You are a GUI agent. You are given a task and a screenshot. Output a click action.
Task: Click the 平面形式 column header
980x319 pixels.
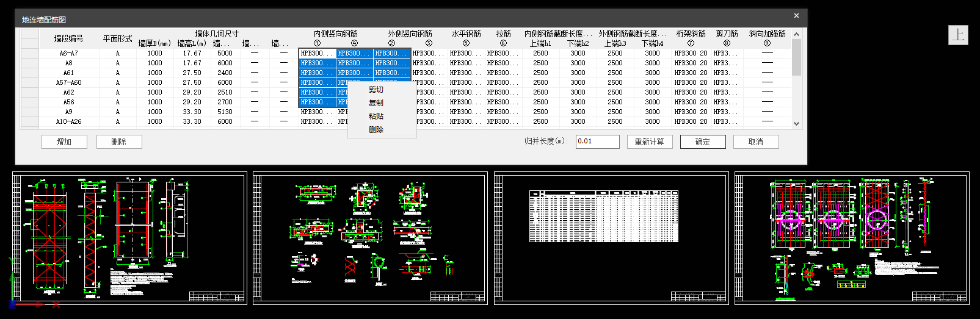(x=117, y=38)
